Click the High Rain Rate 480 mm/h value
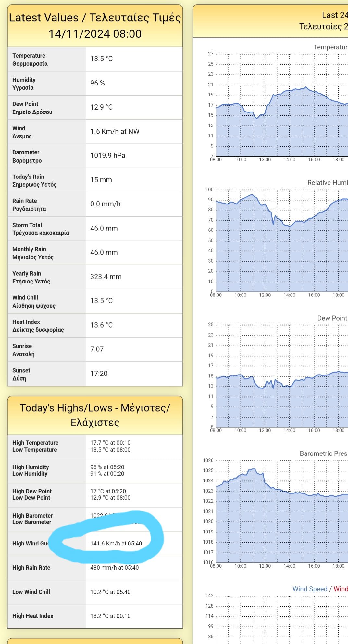Image resolution: width=348 pixels, height=644 pixels. coord(114,568)
